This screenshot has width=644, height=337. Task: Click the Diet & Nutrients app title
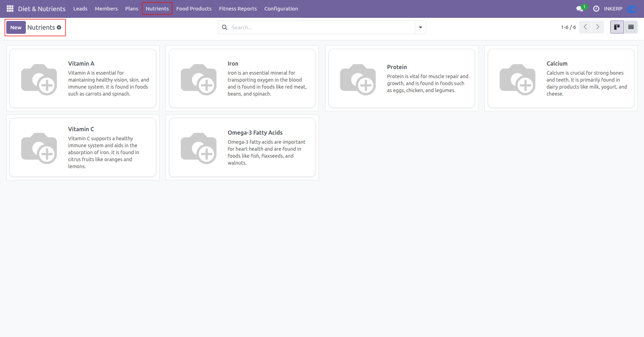(x=42, y=9)
